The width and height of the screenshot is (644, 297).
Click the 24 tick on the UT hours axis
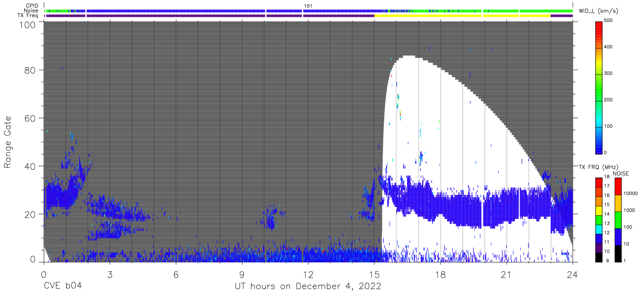pyautogui.click(x=573, y=274)
